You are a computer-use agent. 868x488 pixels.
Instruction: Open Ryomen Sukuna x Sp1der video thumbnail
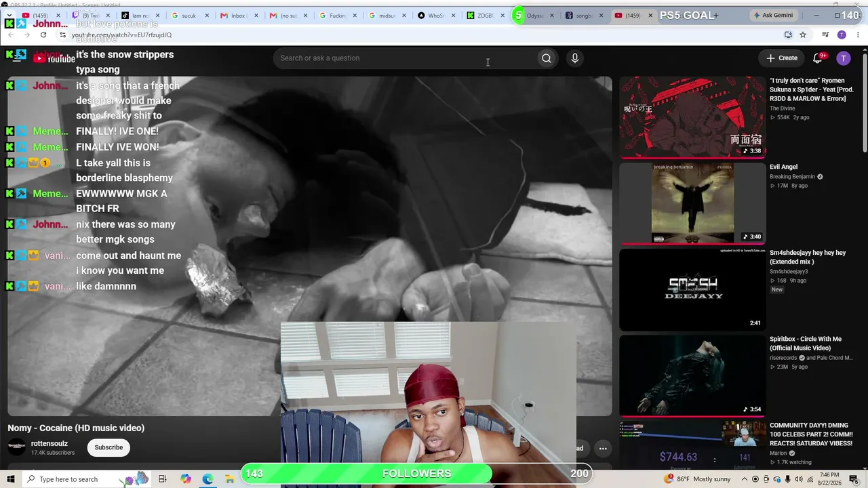pyautogui.click(x=692, y=117)
